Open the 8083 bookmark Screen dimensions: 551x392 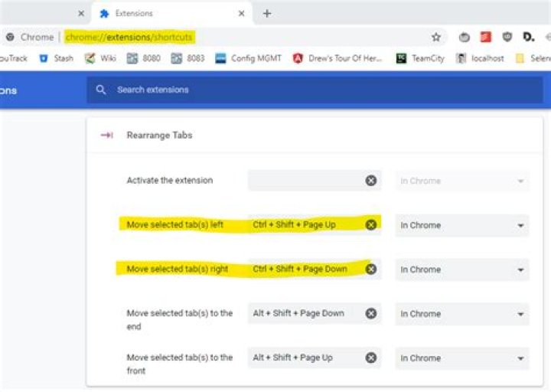[187, 58]
